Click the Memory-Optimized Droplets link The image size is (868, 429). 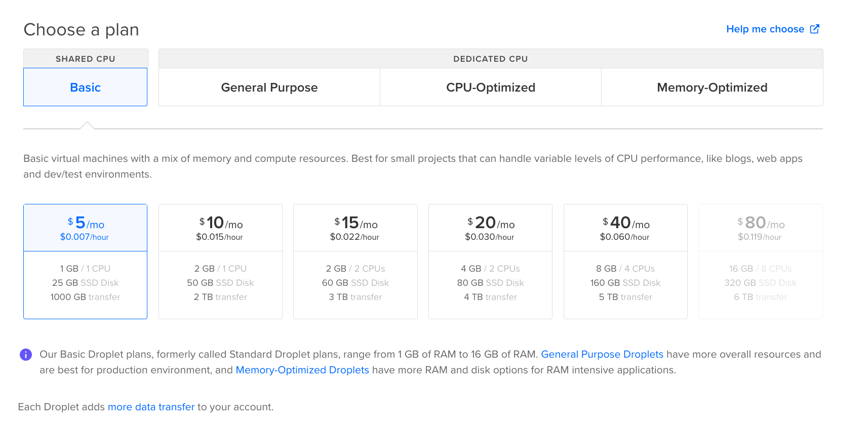tap(302, 370)
